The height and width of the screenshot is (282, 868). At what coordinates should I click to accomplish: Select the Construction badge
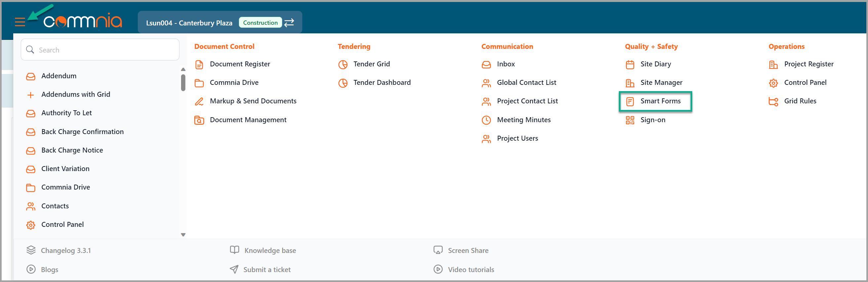260,22
